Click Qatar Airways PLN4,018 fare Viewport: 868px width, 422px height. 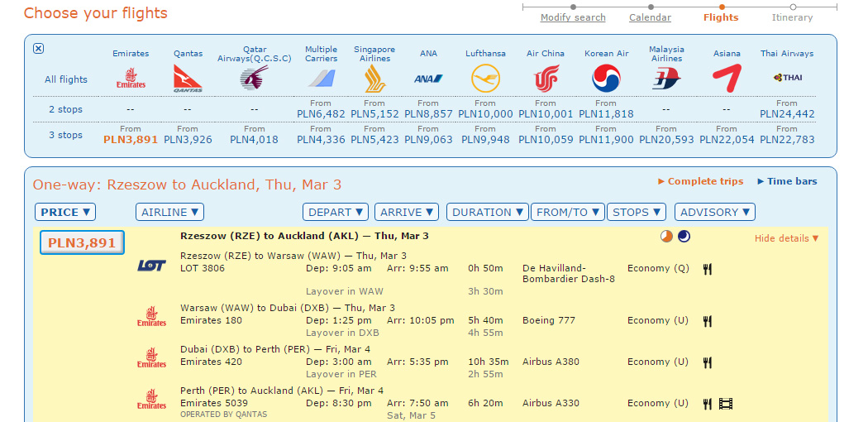(x=254, y=140)
